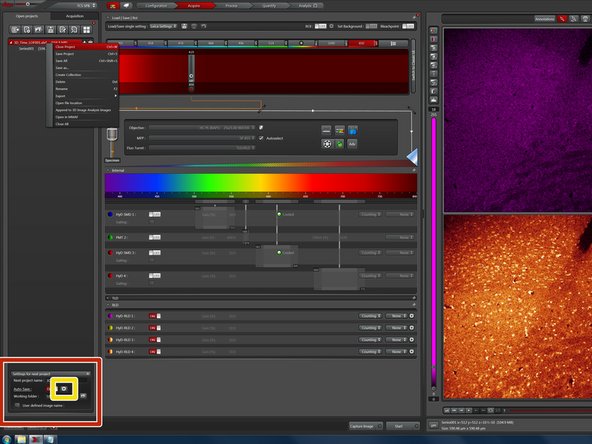Viewport: 592px width, 444px height.
Task: Click the red annotation tool icon above the image viewer
Action: tap(563, 18)
